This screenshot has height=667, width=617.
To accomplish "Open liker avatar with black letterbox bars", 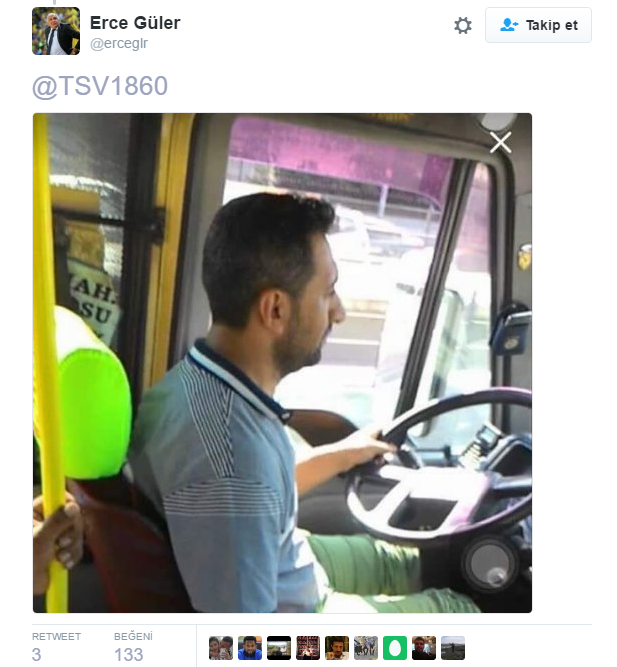I will pos(279,648).
